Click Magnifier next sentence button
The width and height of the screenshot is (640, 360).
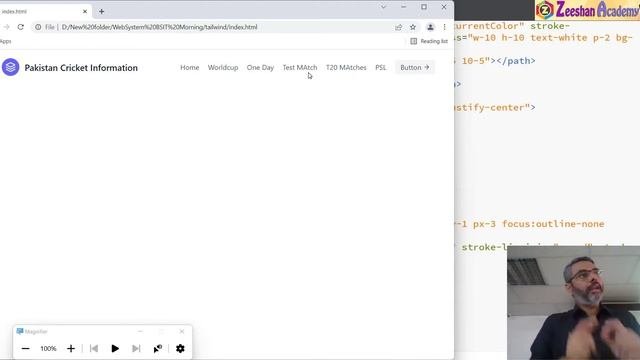[136, 349]
